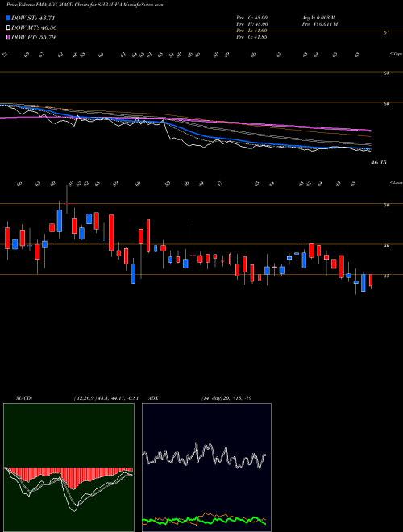Click the 46.15 last EMA value label
This screenshot has height=532, width=403.
coord(379,163)
